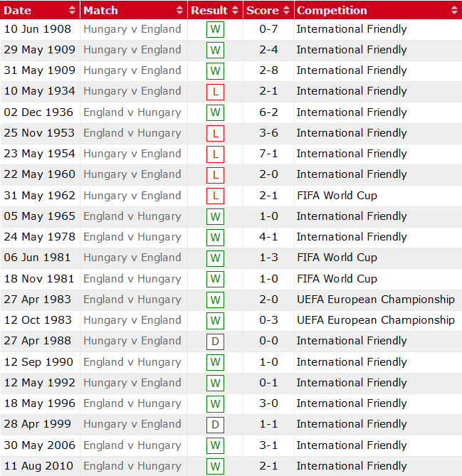Click the W result icon for 11 Aug 2010

(215, 467)
